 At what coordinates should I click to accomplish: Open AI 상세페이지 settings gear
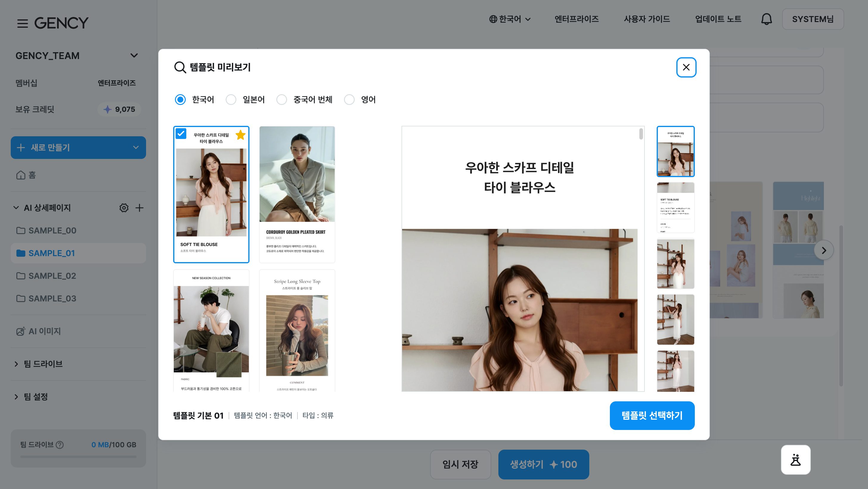click(x=124, y=208)
